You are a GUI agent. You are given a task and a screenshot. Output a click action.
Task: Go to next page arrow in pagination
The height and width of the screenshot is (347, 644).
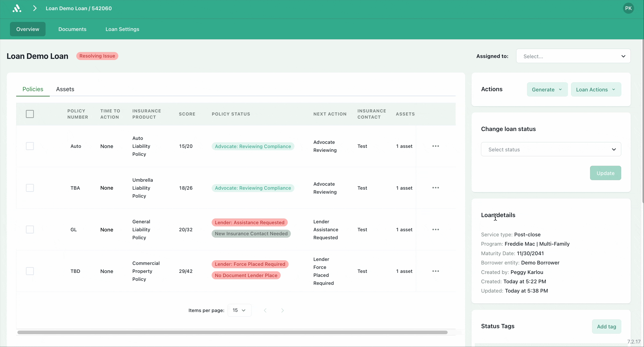pyautogui.click(x=282, y=310)
